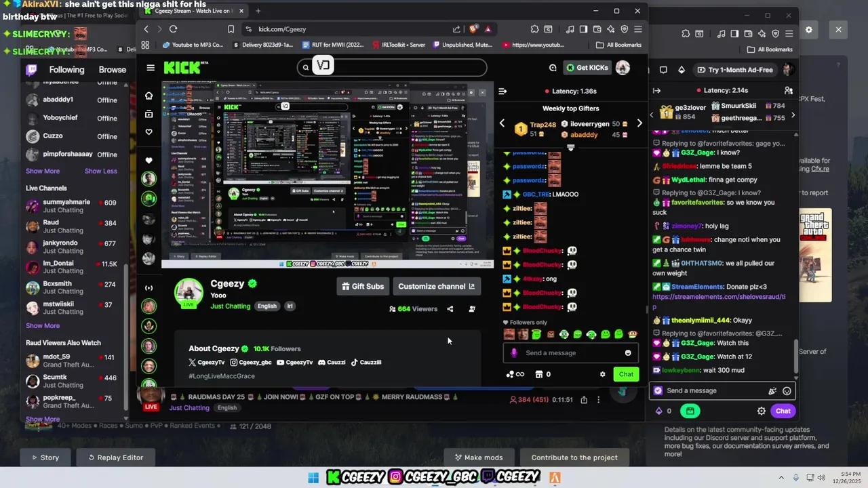Image resolution: width=868 pixels, height=488 pixels.
Task: Open RUT for MWII bookmark
Action: coord(332,45)
